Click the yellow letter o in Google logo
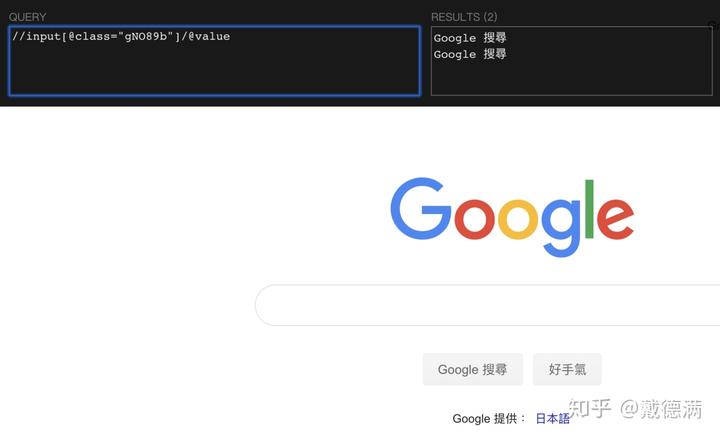 coord(518,219)
